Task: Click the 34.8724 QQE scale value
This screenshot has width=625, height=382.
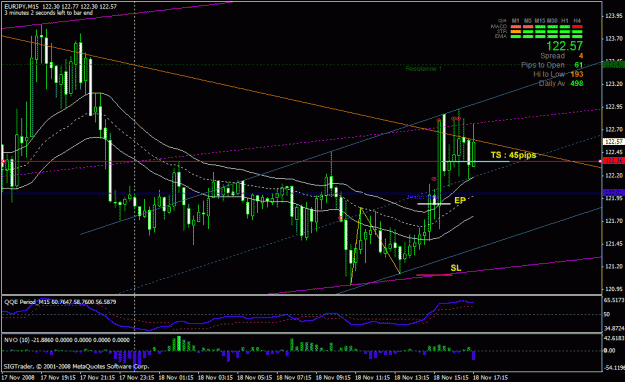Action: click(614, 329)
